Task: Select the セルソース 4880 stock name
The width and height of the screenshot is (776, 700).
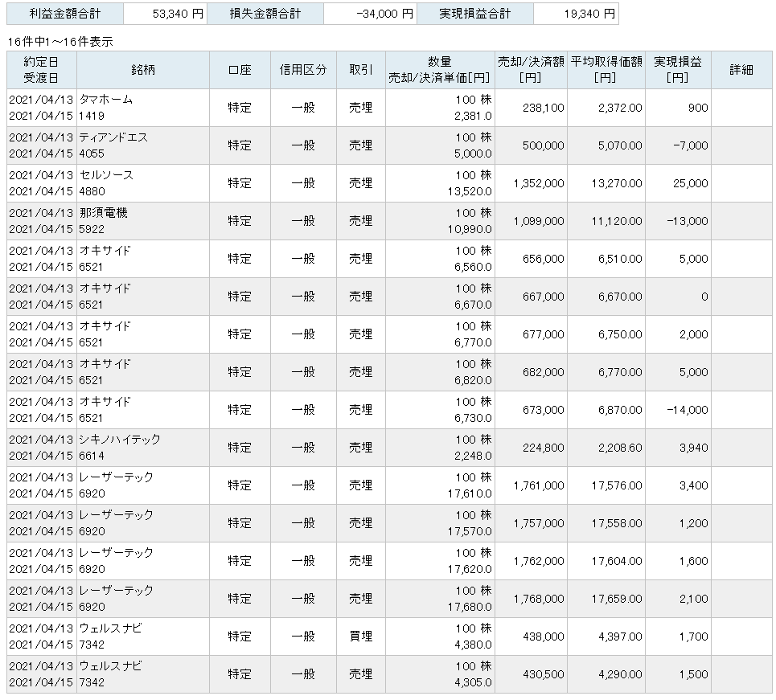Action: coord(106,183)
